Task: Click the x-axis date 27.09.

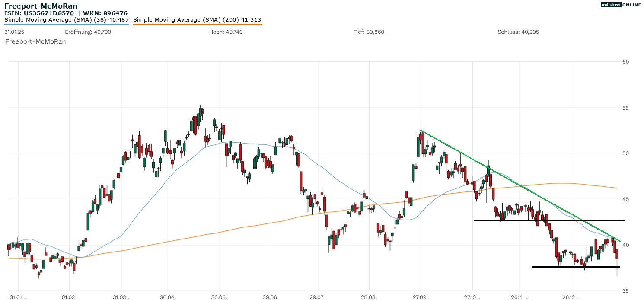Action: tap(421, 297)
